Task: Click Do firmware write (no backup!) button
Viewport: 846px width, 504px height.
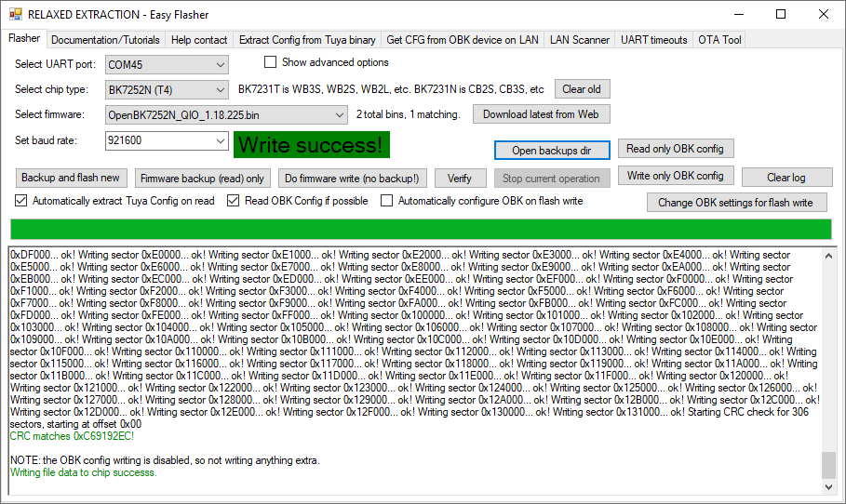Action: click(x=352, y=179)
